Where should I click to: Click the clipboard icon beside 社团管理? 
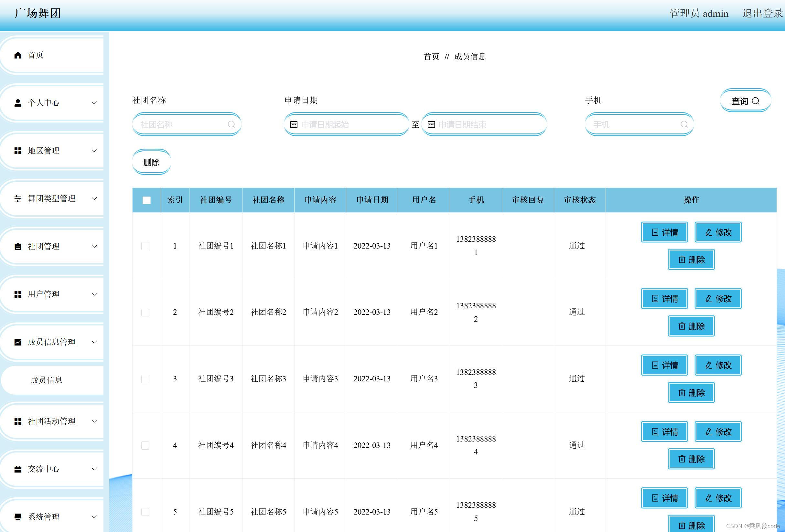coord(18,246)
